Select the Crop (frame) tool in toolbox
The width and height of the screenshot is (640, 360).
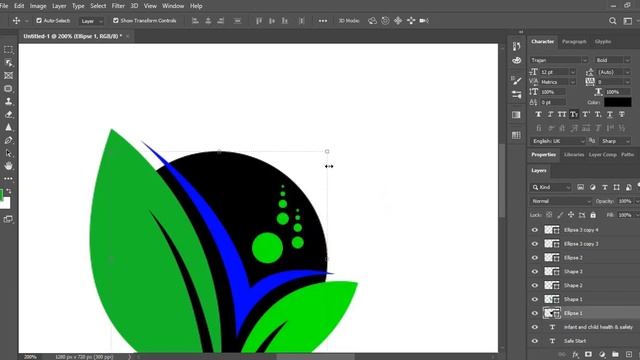pos(8,76)
